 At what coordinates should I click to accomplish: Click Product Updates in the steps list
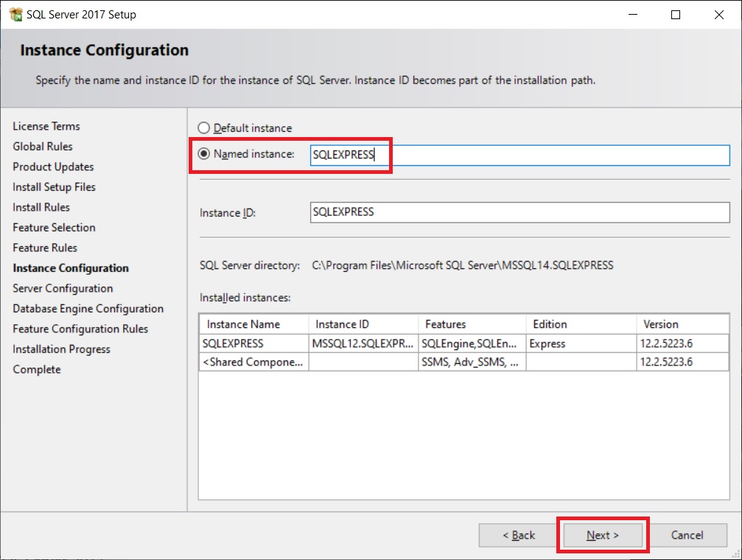[53, 167]
